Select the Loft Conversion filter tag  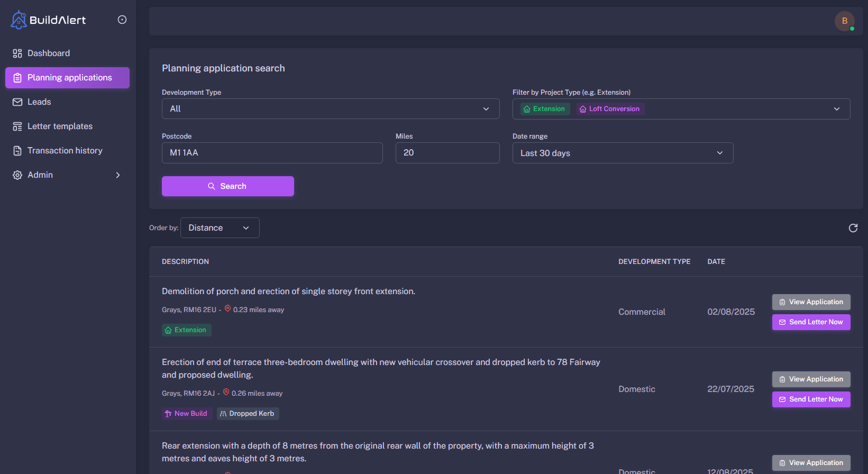(x=609, y=109)
